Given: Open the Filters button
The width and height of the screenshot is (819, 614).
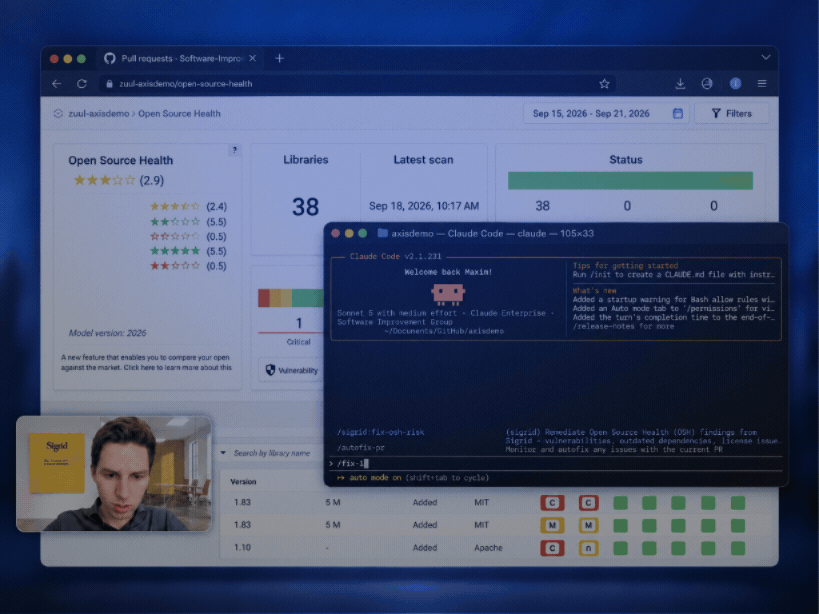Looking at the screenshot, I should tap(731, 113).
